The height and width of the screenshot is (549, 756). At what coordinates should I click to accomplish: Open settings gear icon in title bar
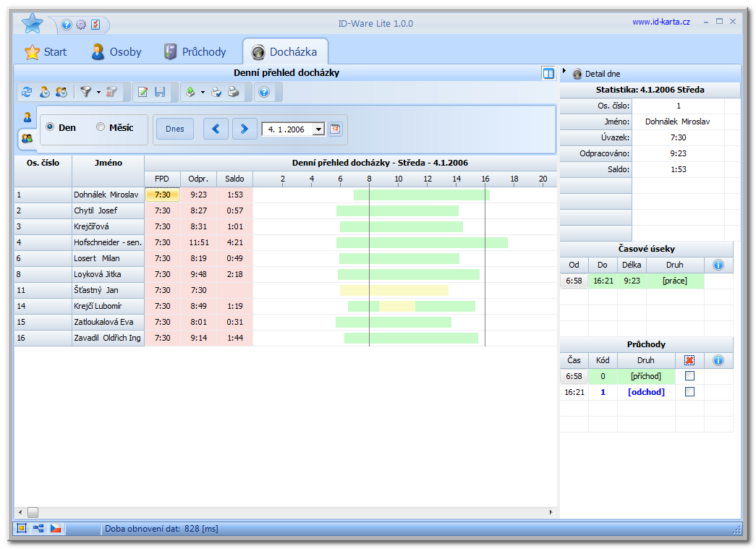pyautogui.click(x=80, y=25)
